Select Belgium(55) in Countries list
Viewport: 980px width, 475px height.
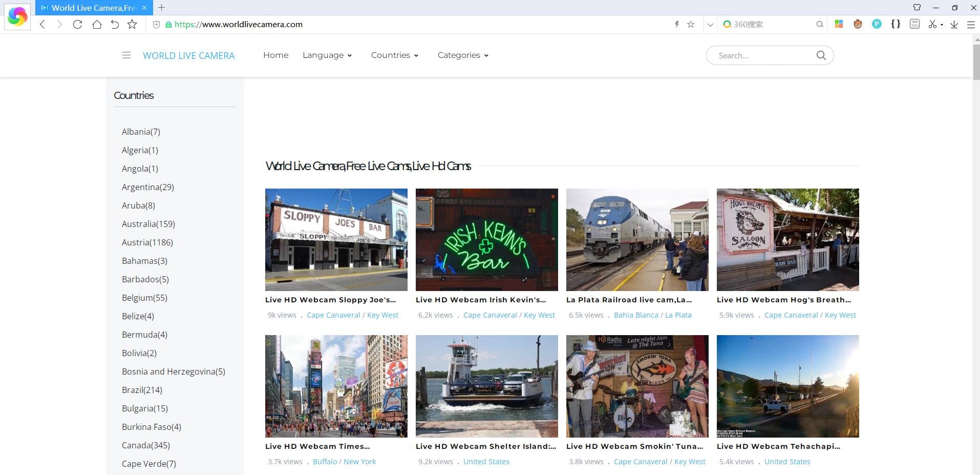click(144, 298)
